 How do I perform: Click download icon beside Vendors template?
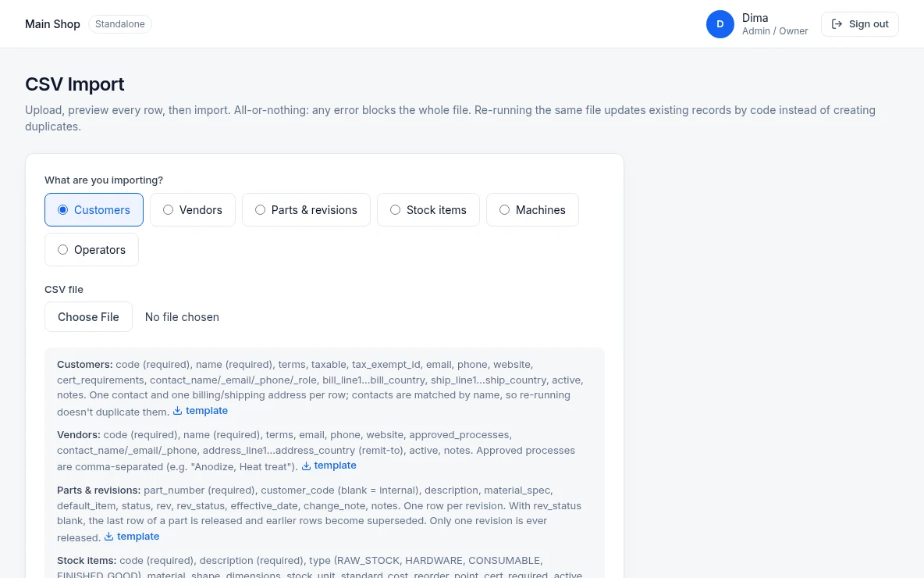pyautogui.click(x=306, y=466)
